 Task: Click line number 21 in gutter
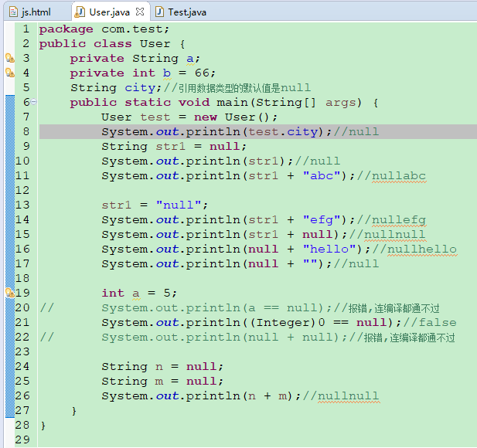[x=22, y=322]
